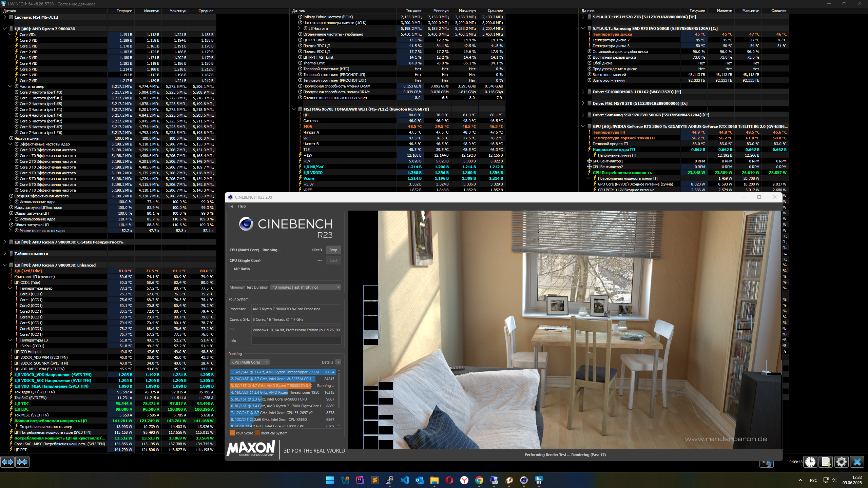Stop the running Multi Core test
This screenshot has height=488, width=868.
[x=333, y=250]
